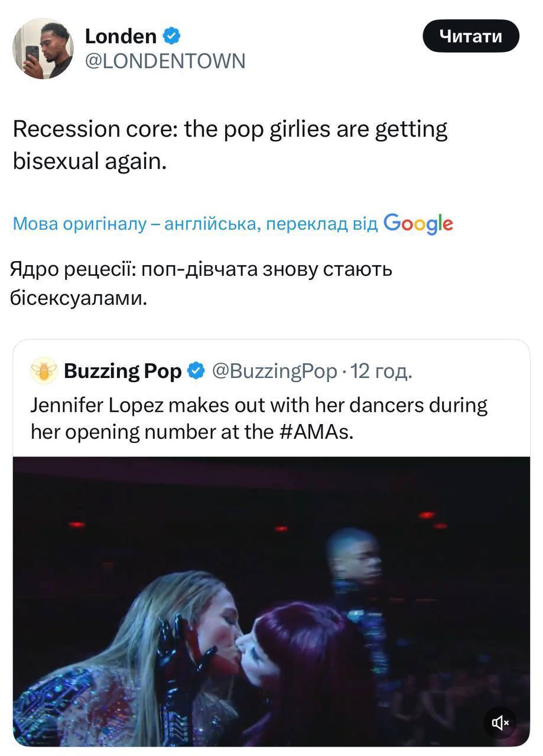Unmute the video with the speaker icon

[500, 722]
